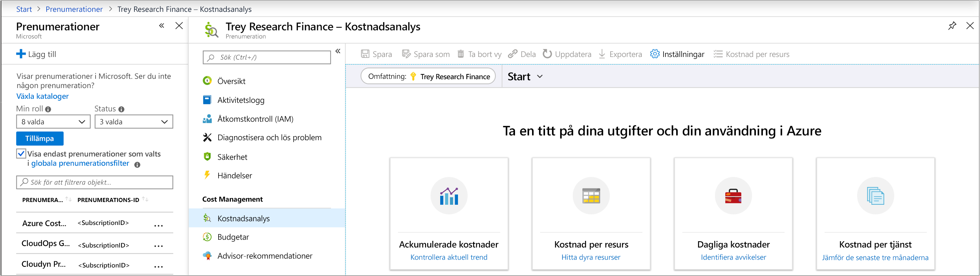Open globala prenumerationsfilter link
The width and height of the screenshot is (980, 276).
pyautogui.click(x=80, y=163)
